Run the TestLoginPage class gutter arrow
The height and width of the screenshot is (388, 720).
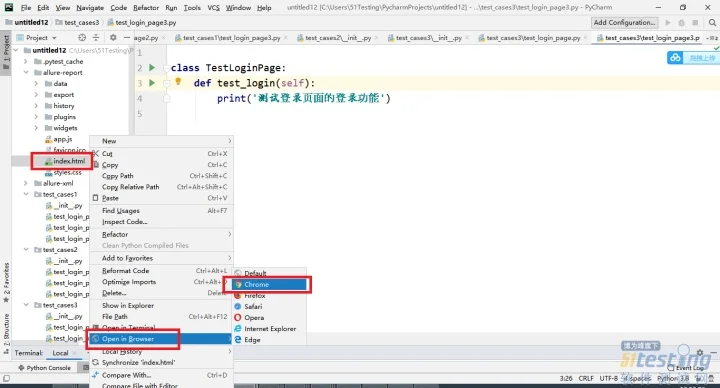point(152,68)
